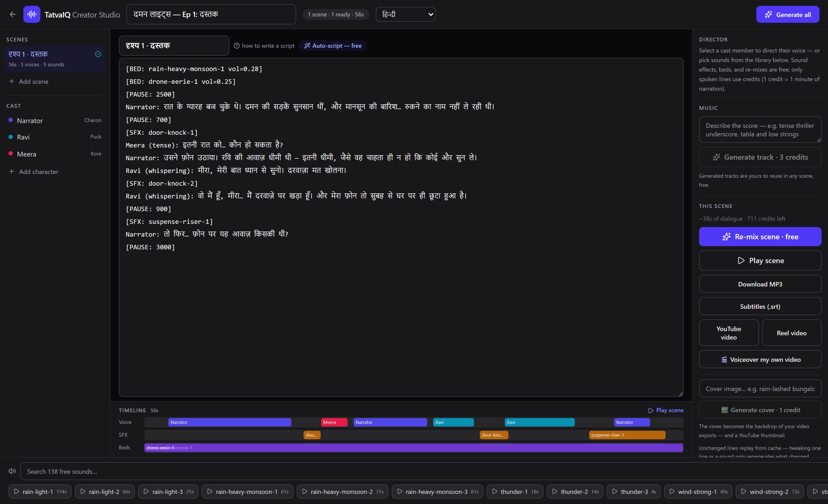
Task: Click the back arrow icon
Action: (13, 14)
